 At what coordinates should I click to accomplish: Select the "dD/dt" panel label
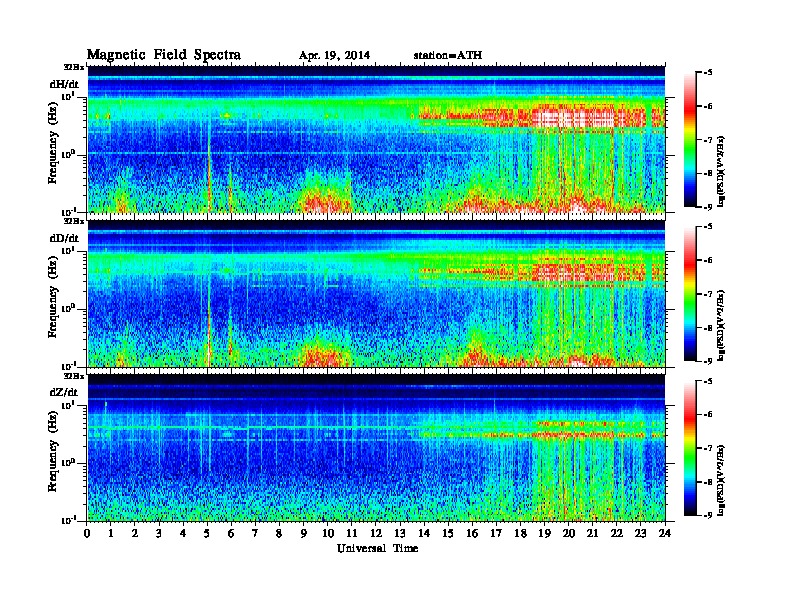click(x=64, y=238)
